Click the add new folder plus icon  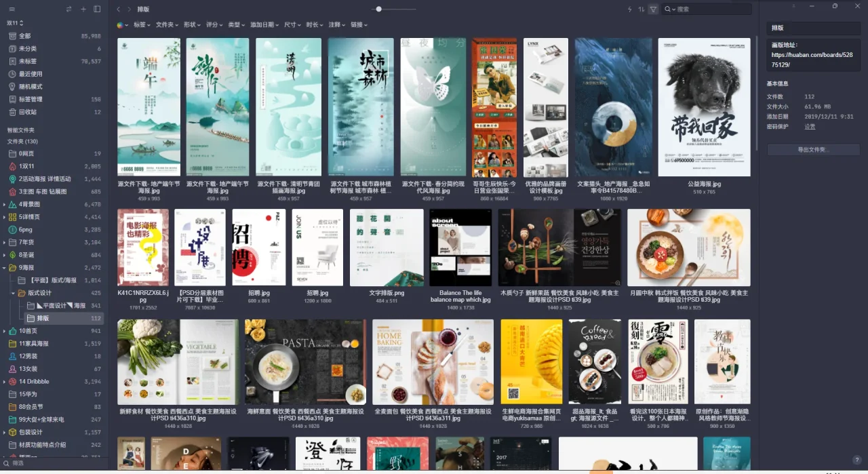(83, 9)
